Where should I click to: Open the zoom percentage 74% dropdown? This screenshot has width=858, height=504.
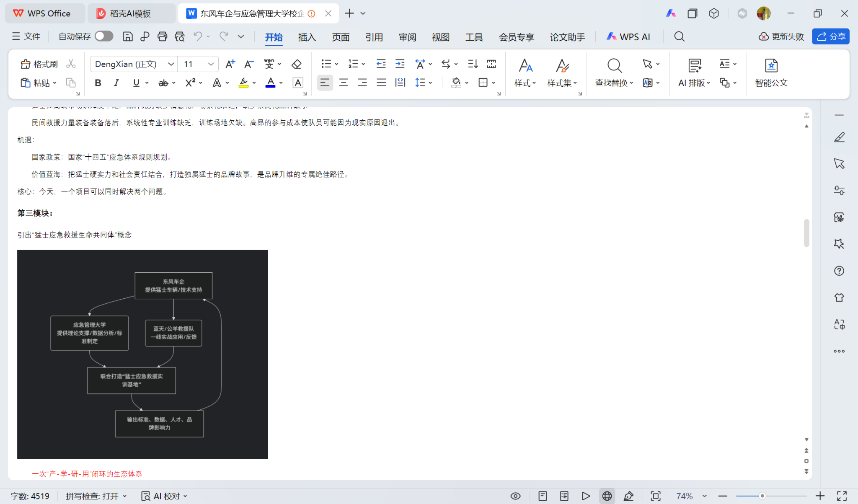coord(705,496)
